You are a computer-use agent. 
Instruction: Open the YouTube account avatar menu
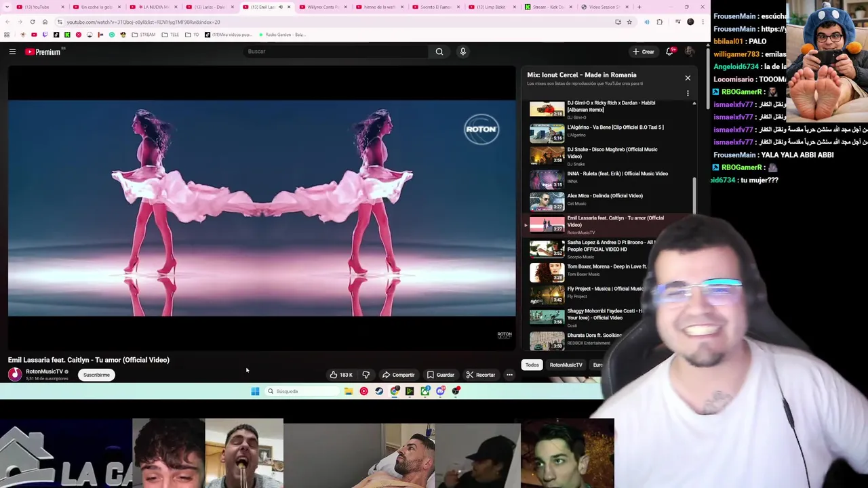point(690,52)
